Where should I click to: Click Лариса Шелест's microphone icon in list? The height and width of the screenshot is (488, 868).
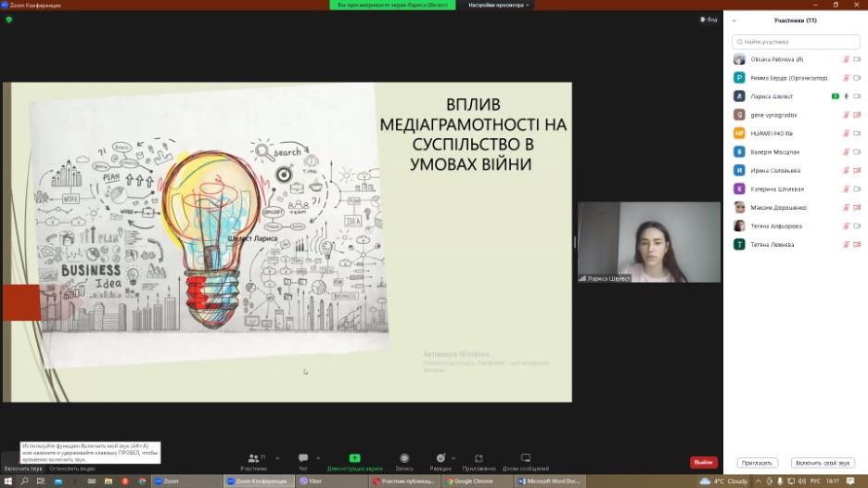pos(846,96)
